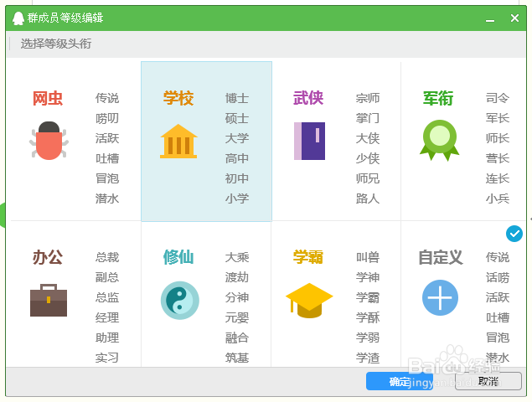532x402 pixels.
Task: Click 宗师 in the 武侠 list
Action: 368,98
